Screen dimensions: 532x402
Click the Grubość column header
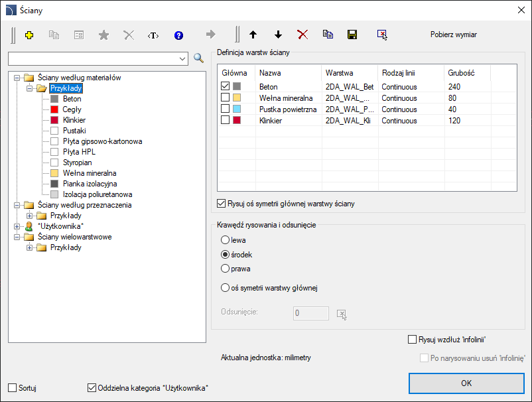coord(467,73)
